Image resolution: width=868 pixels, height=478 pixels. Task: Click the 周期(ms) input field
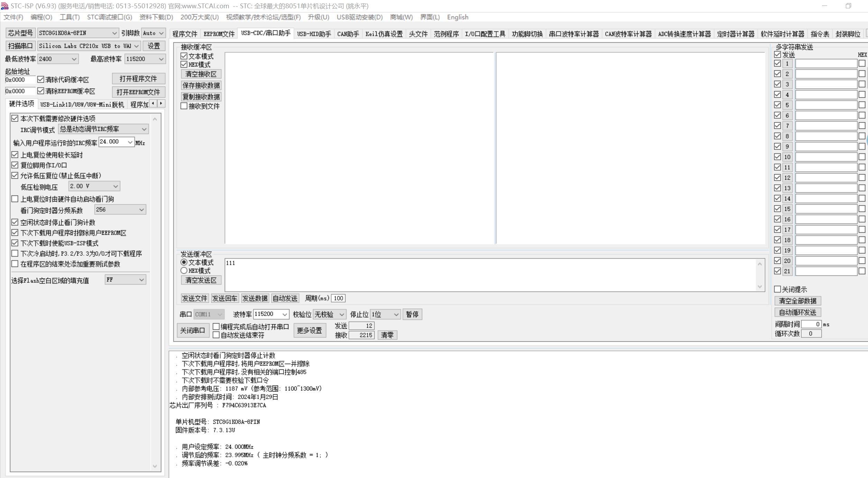[338, 298]
